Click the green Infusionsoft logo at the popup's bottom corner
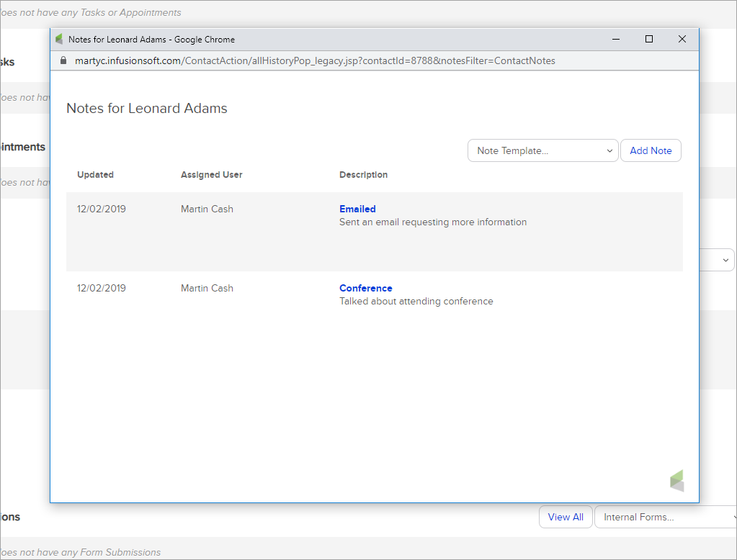This screenshot has height=560, width=737. [x=676, y=480]
